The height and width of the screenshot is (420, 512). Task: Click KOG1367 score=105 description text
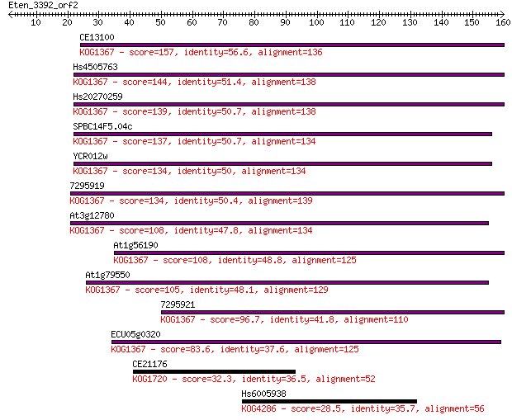pos(207,290)
